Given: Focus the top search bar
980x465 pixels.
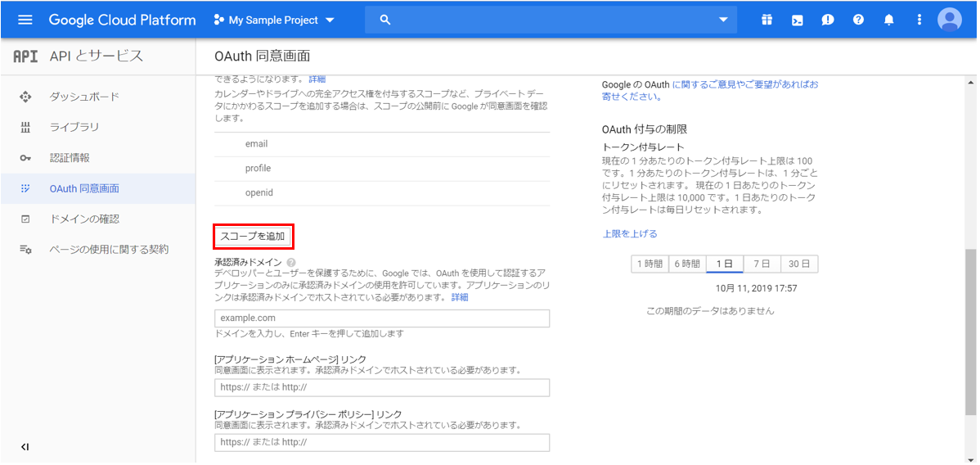Looking at the screenshot, I should point(551,20).
